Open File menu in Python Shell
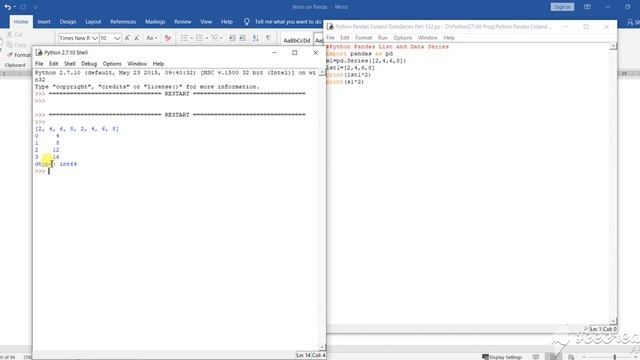Viewport: 640px width, 360px height. [x=39, y=64]
